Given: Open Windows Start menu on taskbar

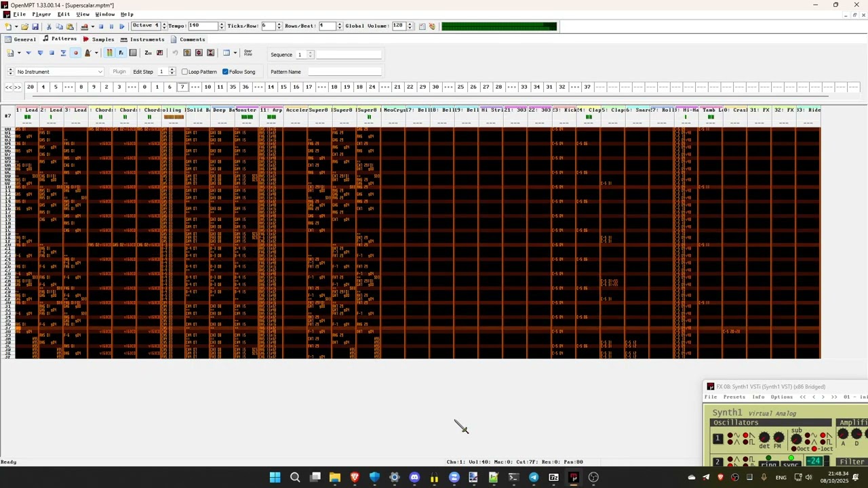Looking at the screenshot, I should click(x=275, y=477).
